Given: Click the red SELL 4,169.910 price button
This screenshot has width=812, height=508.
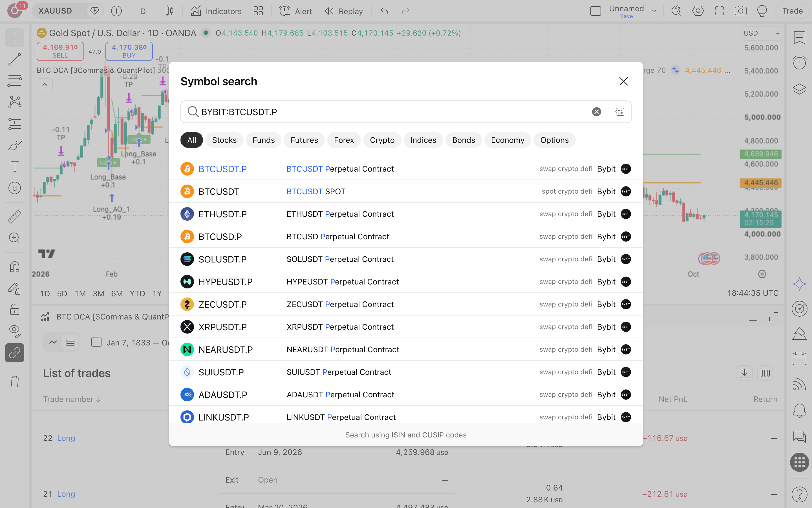Looking at the screenshot, I should [x=60, y=51].
